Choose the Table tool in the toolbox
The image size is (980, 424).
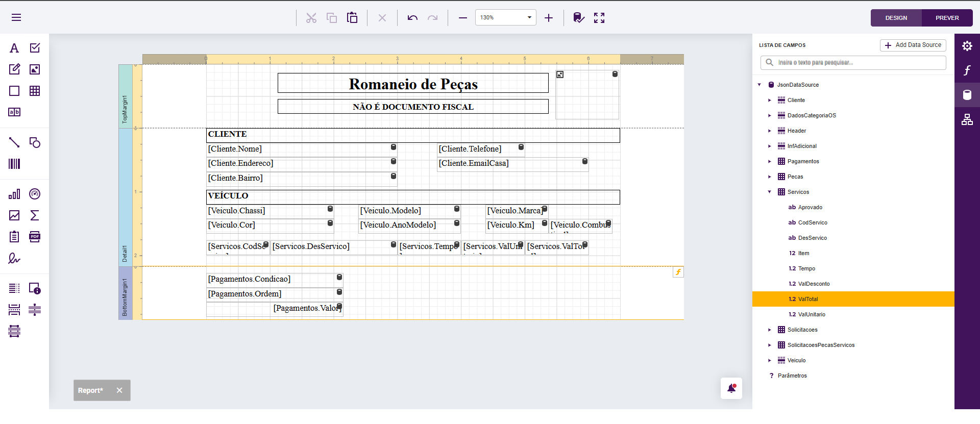point(35,91)
